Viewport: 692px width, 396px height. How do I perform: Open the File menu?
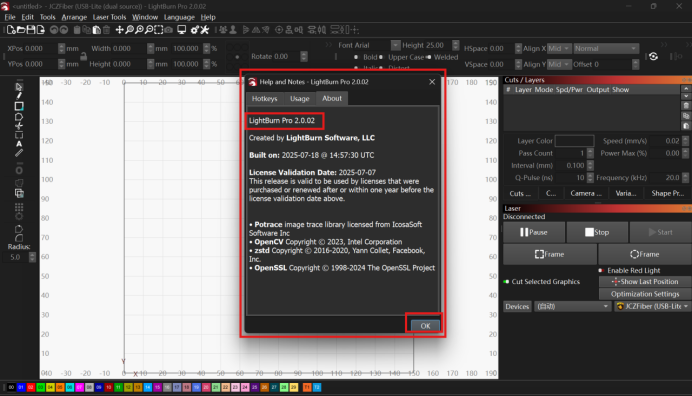(x=10, y=17)
